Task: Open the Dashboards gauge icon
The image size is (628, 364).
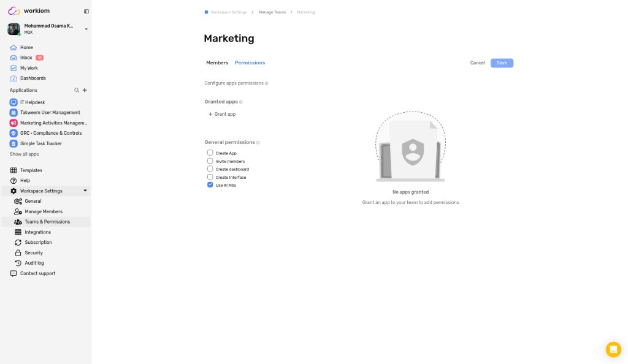Action: (x=13, y=78)
